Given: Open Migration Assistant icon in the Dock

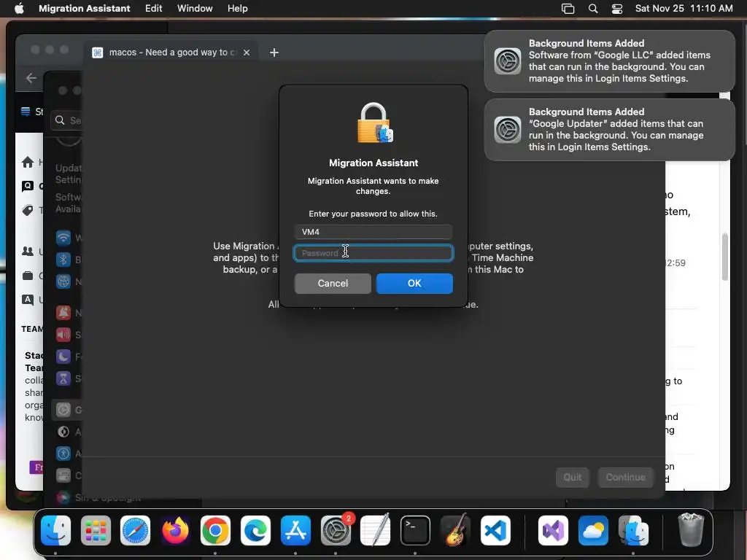Looking at the screenshot, I should pos(633,531).
